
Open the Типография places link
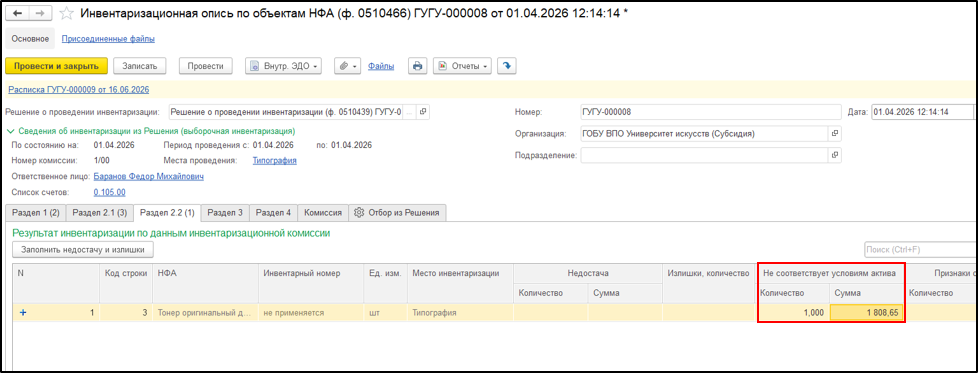pyautogui.click(x=274, y=160)
